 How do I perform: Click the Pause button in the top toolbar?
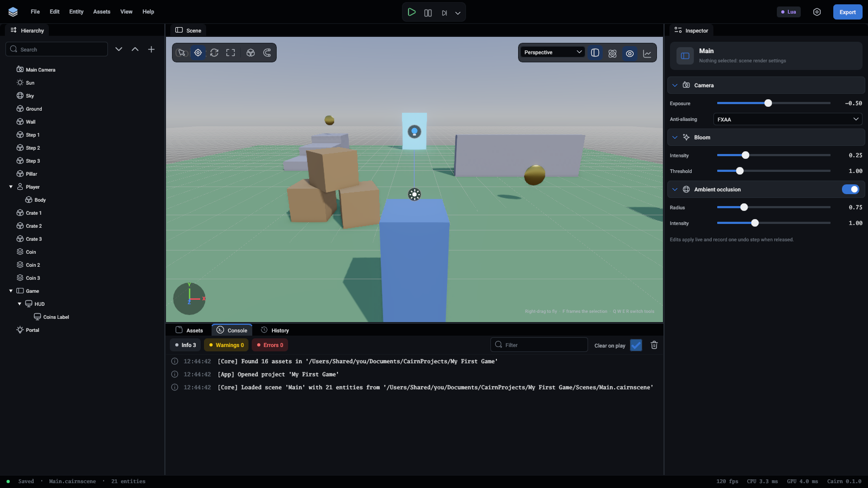tap(428, 12)
